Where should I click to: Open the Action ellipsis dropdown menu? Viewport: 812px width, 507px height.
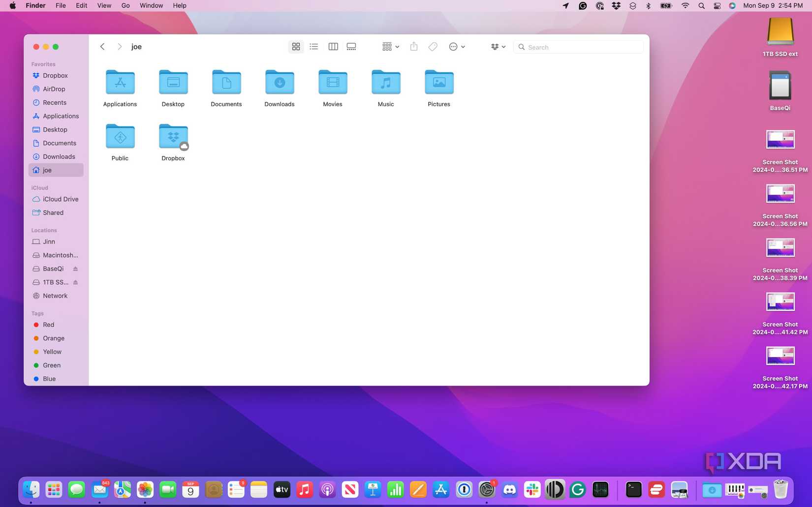tap(457, 47)
